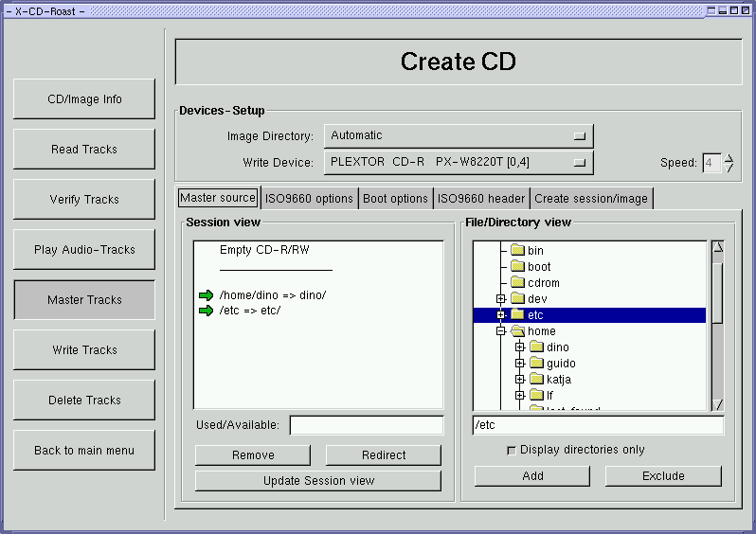Click the boot folder icon
Image resolution: width=756 pixels, height=534 pixels.
517,267
